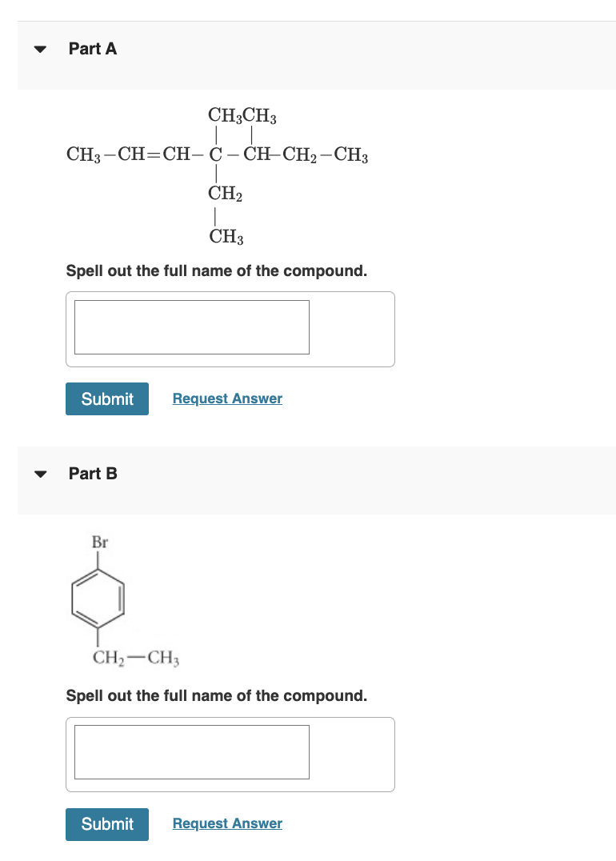
Task: Click the Part B header label
Action: pos(93,474)
